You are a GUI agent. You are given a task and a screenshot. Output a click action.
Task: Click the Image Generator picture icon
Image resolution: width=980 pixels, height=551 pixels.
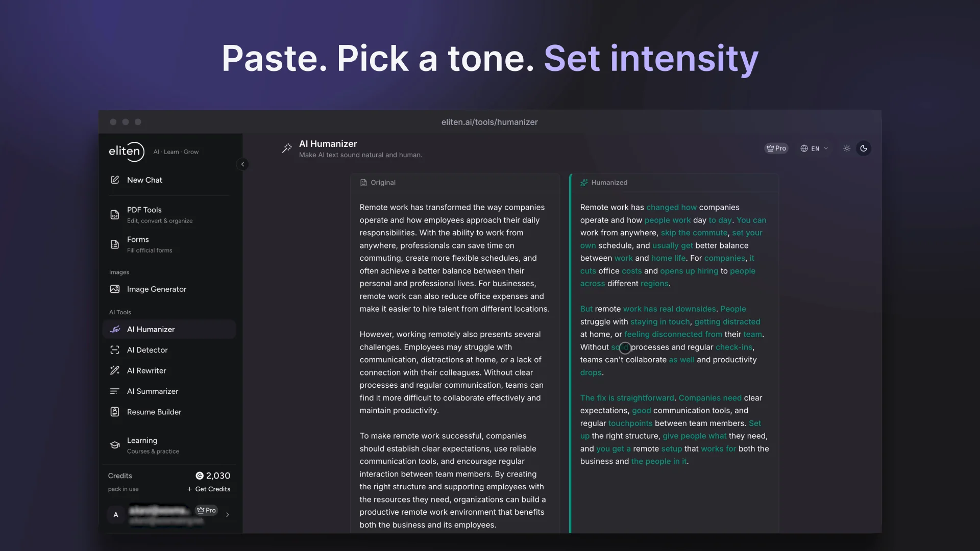click(115, 289)
